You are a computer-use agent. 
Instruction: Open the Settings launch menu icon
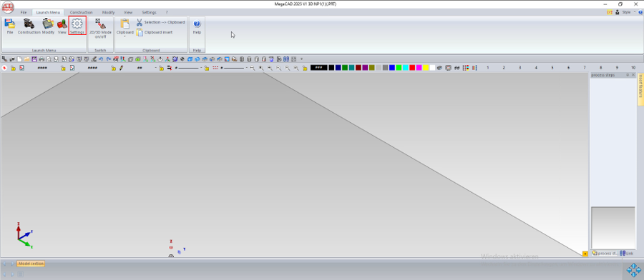click(x=77, y=26)
